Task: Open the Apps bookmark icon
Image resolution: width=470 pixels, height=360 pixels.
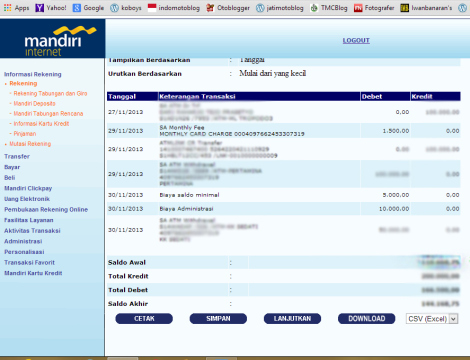Action: point(7,8)
